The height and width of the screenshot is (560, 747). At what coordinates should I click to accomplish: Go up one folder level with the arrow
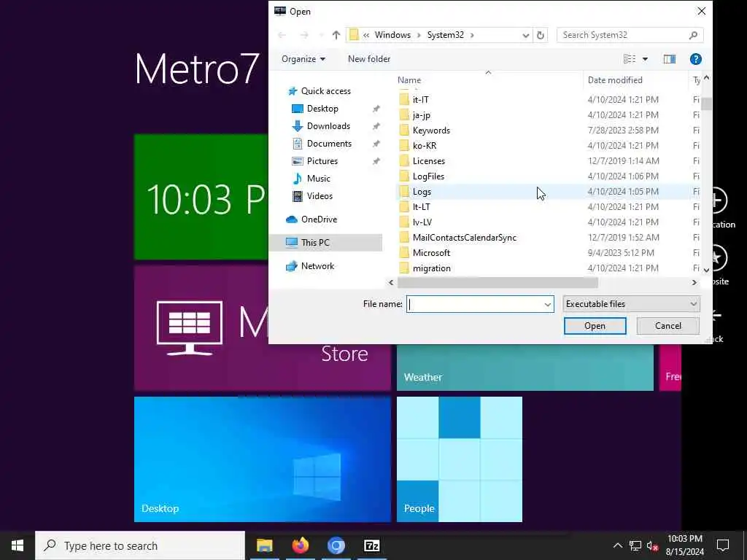click(336, 35)
